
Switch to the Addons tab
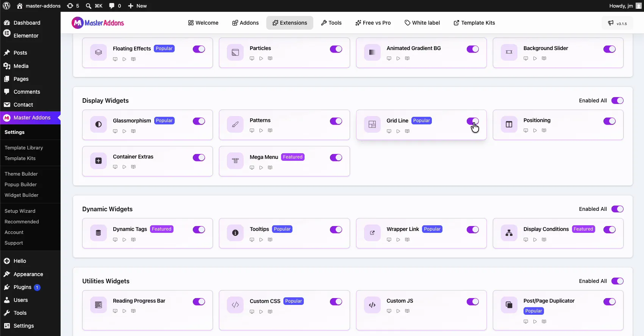point(245,23)
